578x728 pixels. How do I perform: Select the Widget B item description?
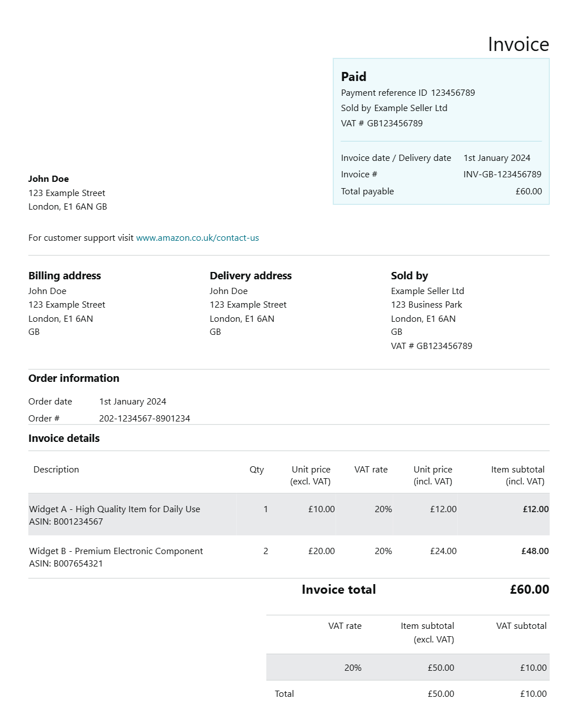point(116,551)
